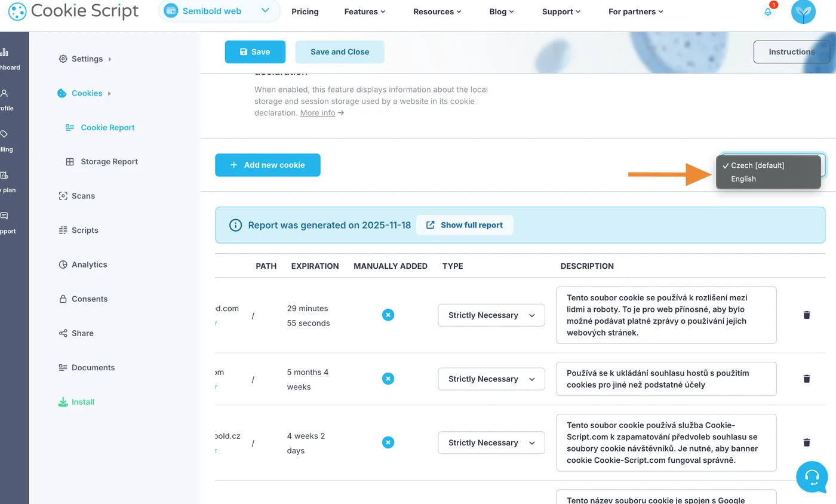Screen dimensions: 836x504
Task: Open the Semibold web site selector
Action: 219,11
